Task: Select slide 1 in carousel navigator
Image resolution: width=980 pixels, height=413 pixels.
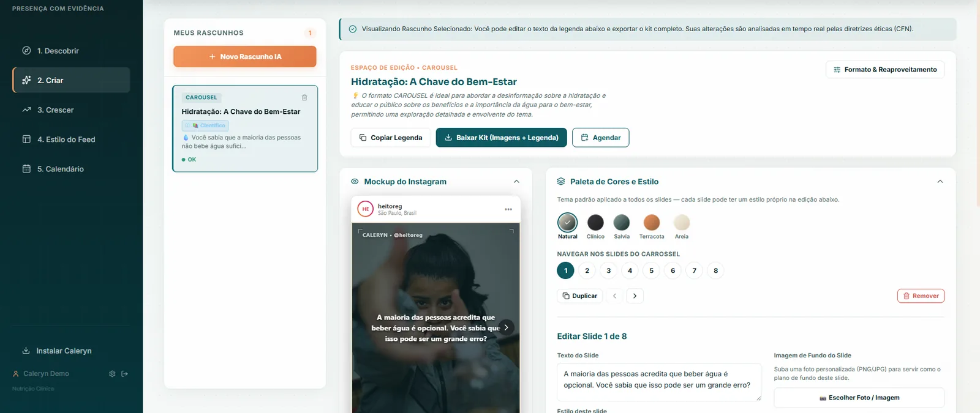Action: (566, 270)
